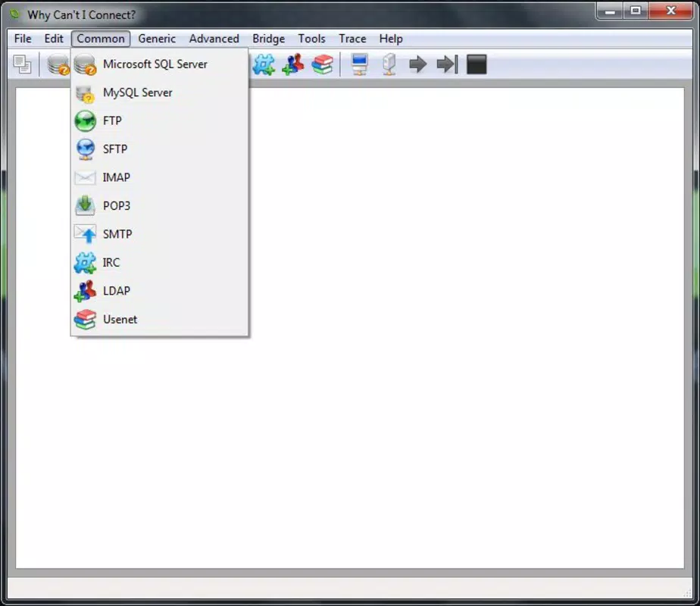Maximize the Why Can't I Connect window

(x=636, y=11)
